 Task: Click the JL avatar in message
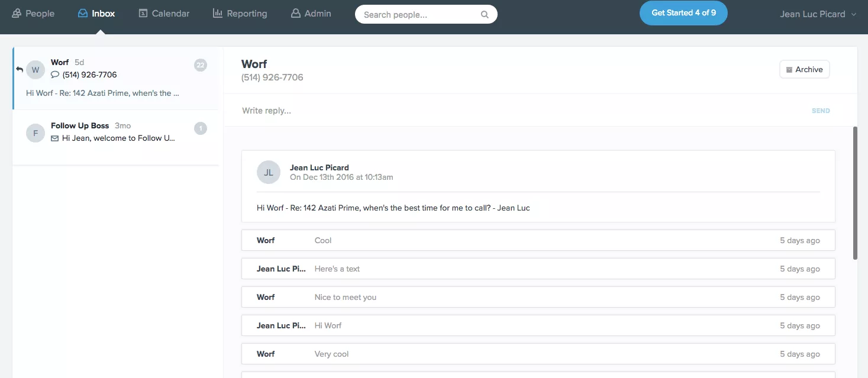[268, 172]
